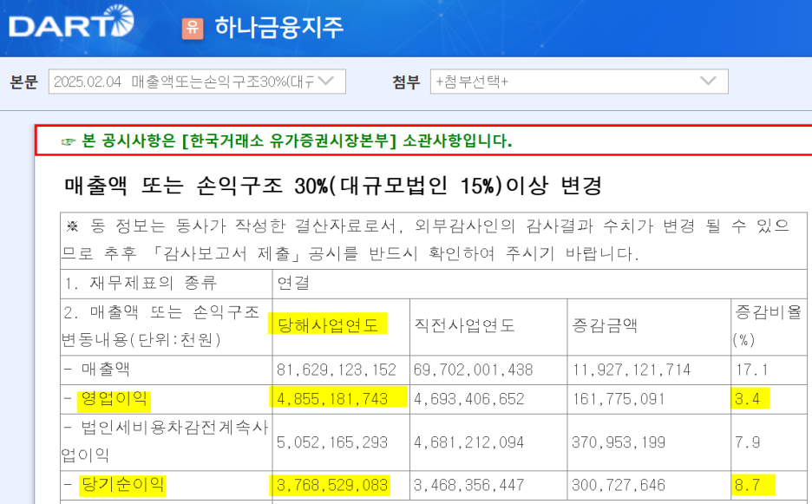Screen dimensions: 812x504
Task: Click the 하나금융지주 company name
Action: [x=279, y=28]
